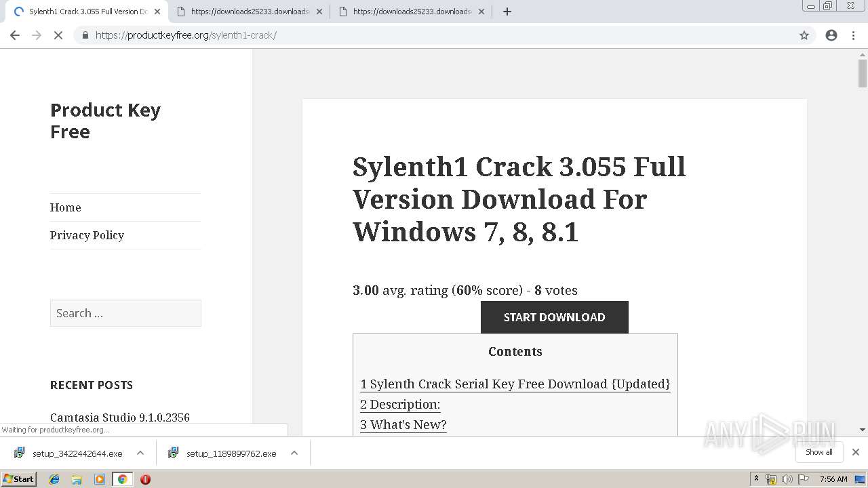Click the 7:56 AM system clock
This screenshot has height=488, width=868.
click(833, 479)
